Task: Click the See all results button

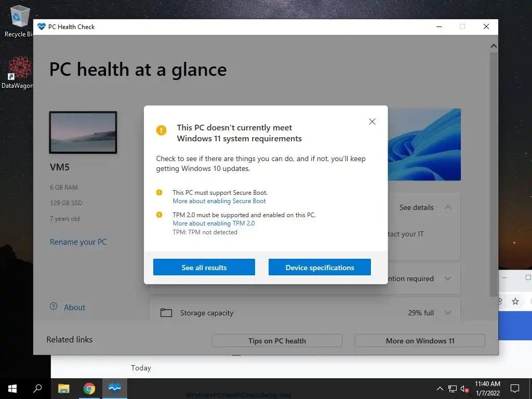Action: tap(204, 268)
